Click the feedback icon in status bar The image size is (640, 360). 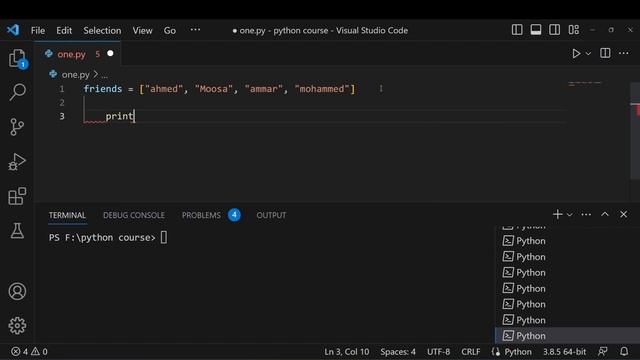pos(602,351)
